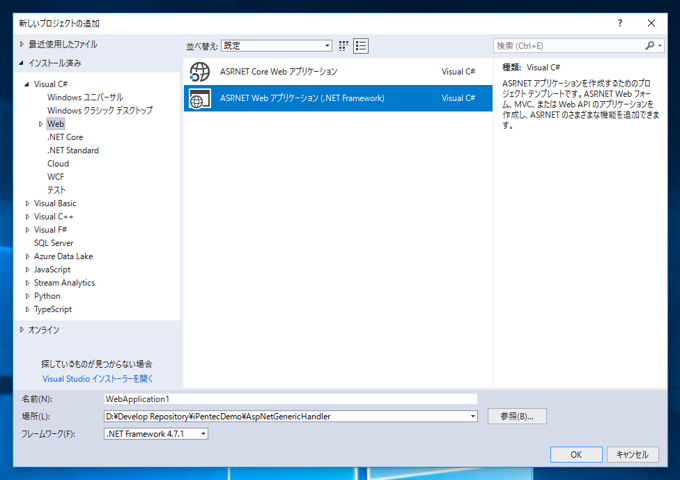Choose ASP.NET Web アプリケーション (.NET Framework) template

[338, 98]
